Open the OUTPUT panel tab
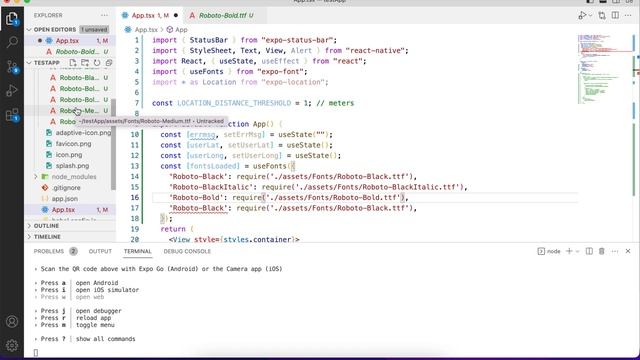This screenshot has height=360, width=640. tap(100, 251)
